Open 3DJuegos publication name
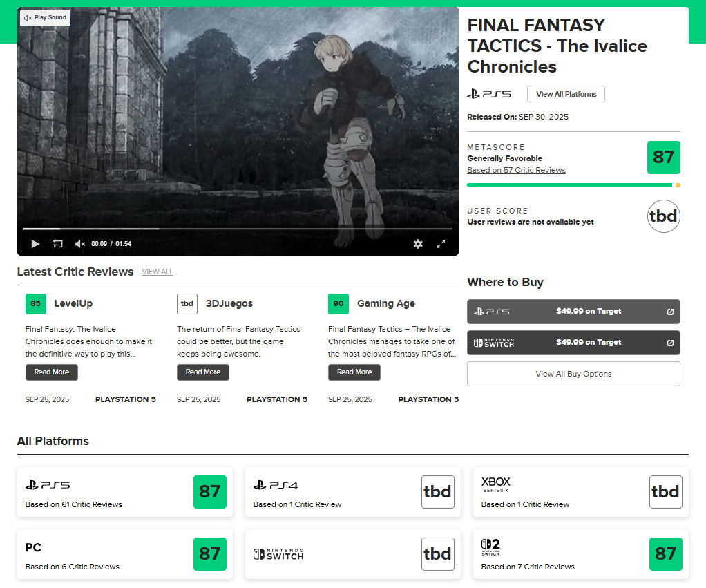Screen dimensions: 706x588 click(x=229, y=303)
